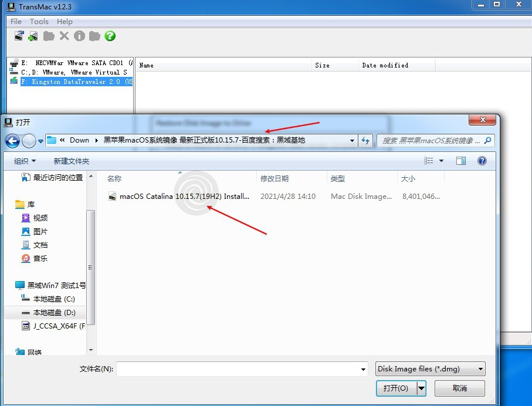532x406 pixels.
Task: Open the Disk Image files (*.dmg) filter
Action: point(430,369)
